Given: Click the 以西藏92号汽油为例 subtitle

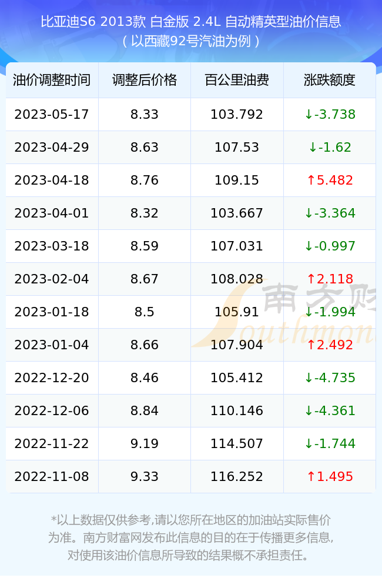Looking at the screenshot, I should (x=191, y=41).
